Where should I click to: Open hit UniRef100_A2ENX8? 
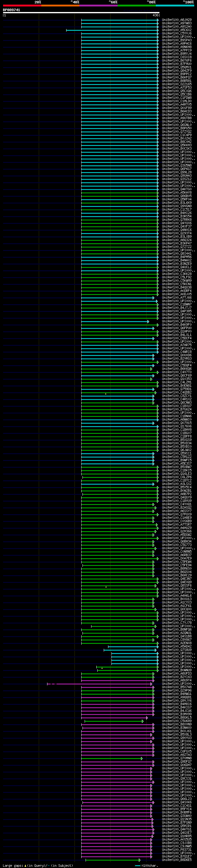177,643
